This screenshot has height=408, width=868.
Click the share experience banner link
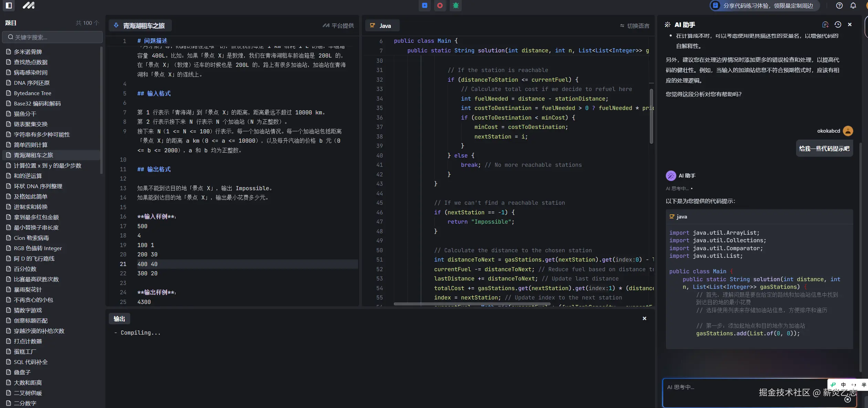(764, 6)
